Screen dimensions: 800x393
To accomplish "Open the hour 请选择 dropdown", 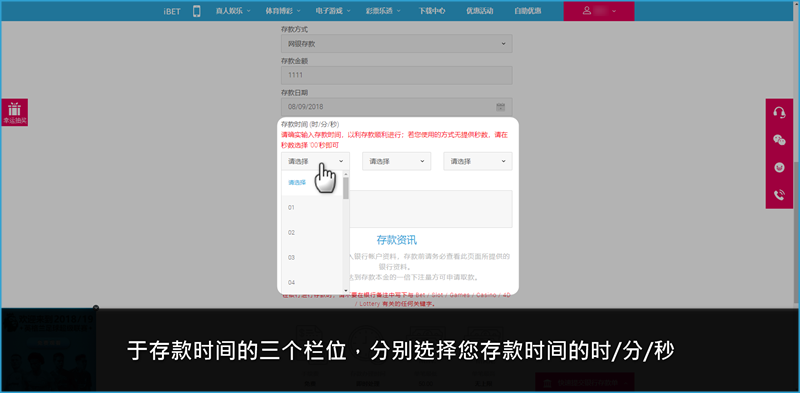I will [315, 161].
